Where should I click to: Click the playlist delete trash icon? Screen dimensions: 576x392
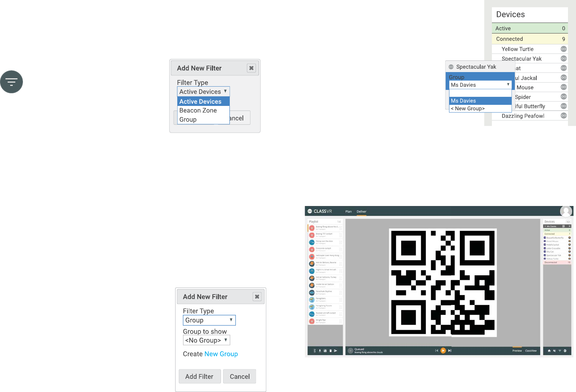pyautogui.click(x=331, y=351)
